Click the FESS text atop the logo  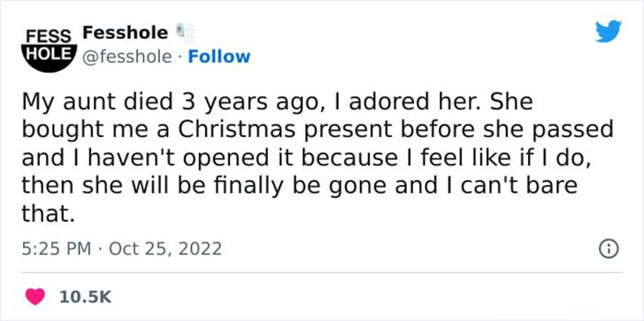pyautogui.click(x=50, y=35)
